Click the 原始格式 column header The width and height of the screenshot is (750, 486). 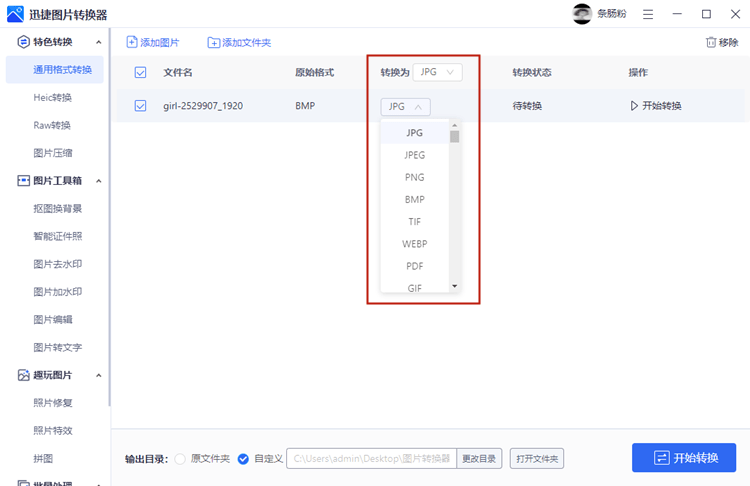pyautogui.click(x=314, y=72)
